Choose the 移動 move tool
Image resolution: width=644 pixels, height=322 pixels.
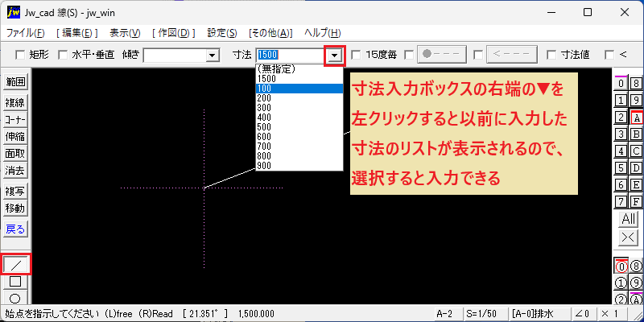click(15, 208)
